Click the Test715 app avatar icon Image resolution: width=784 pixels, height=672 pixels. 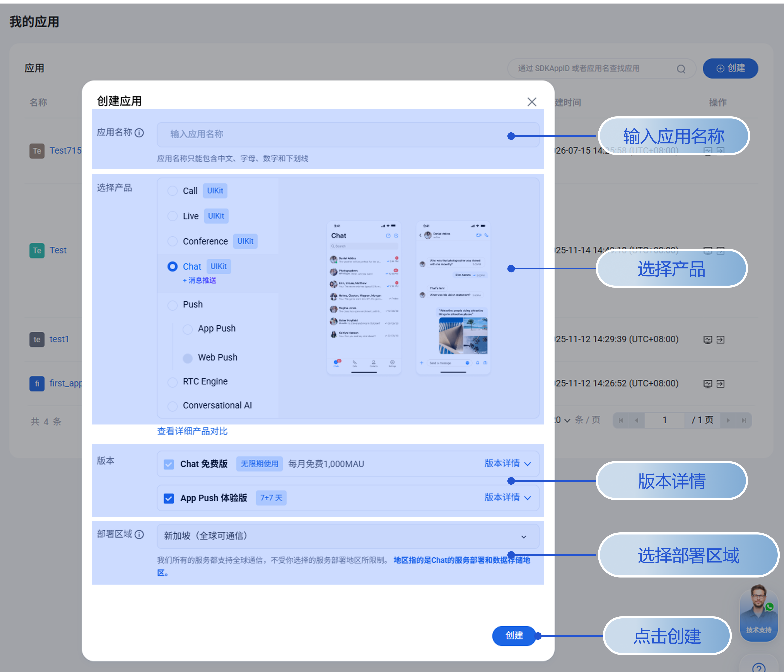[x=37, y=151]
